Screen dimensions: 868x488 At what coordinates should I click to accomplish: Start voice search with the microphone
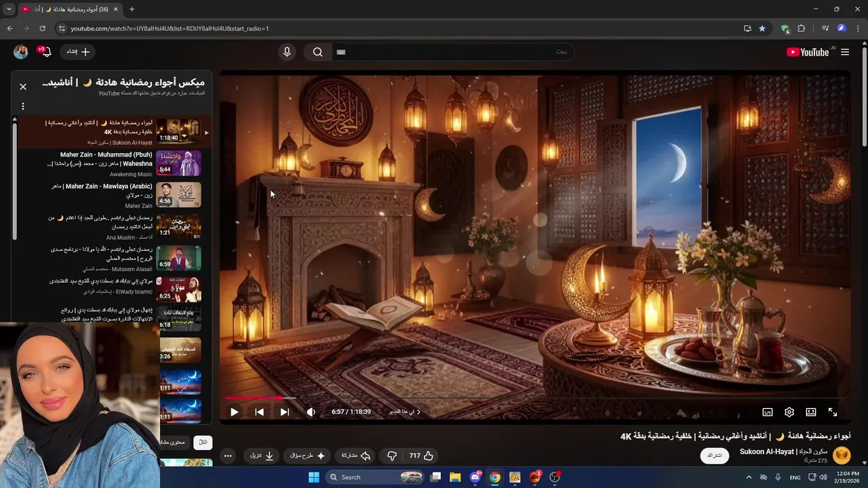point(287,52)
